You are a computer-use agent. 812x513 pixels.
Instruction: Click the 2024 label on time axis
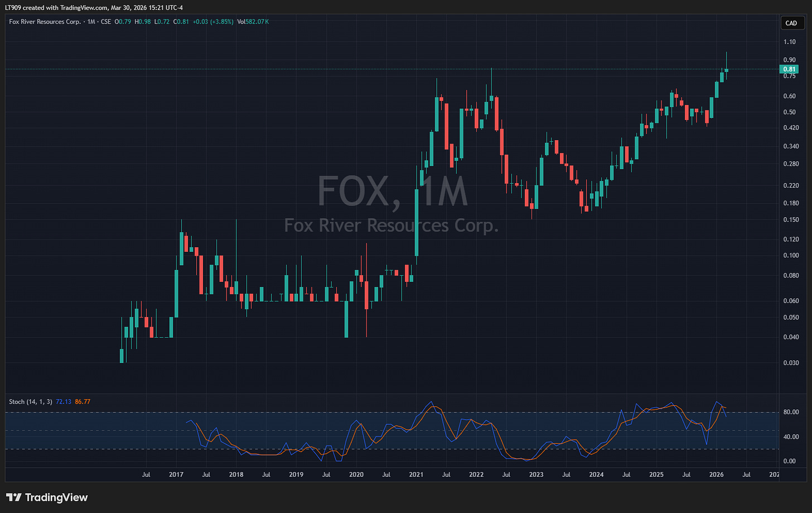click(596, 475)
